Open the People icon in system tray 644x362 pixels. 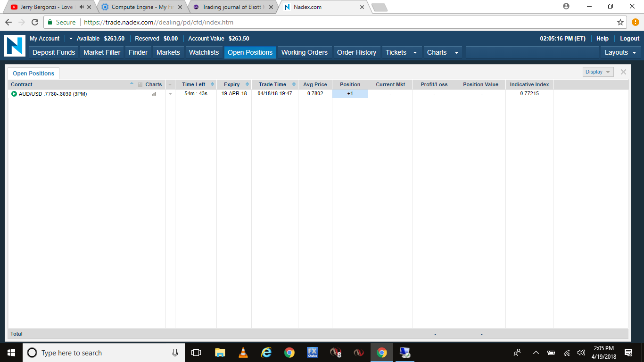point(517,353)
